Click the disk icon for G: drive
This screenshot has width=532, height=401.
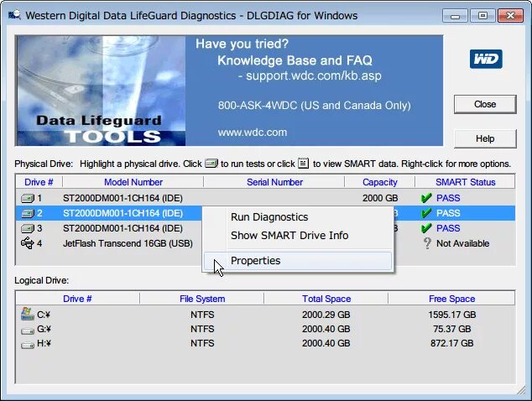28,330
